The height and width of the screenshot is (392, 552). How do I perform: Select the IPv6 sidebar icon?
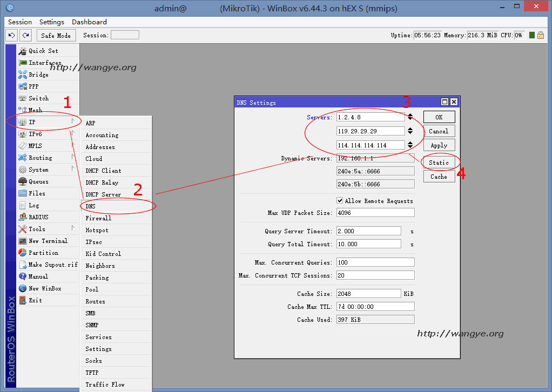pos(23,134)
